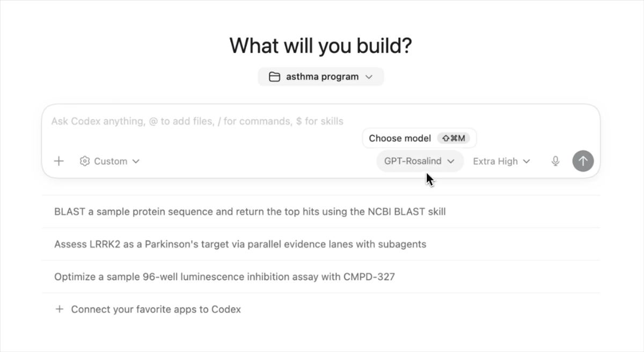This screenshot has height=352, width=644.
Task: Expand the Custom mode dropdown
Action: 110,161
